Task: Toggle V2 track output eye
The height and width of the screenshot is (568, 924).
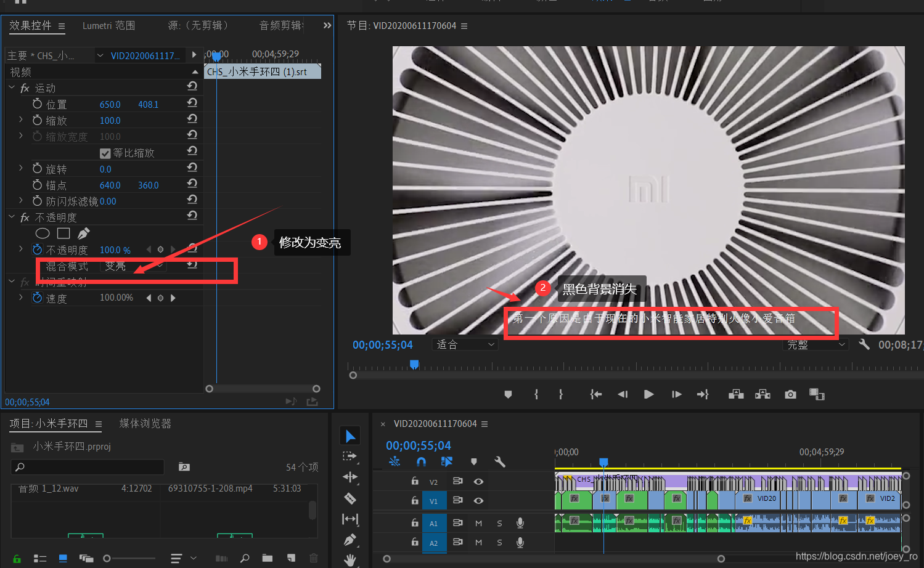Action: tap(478, 482)
